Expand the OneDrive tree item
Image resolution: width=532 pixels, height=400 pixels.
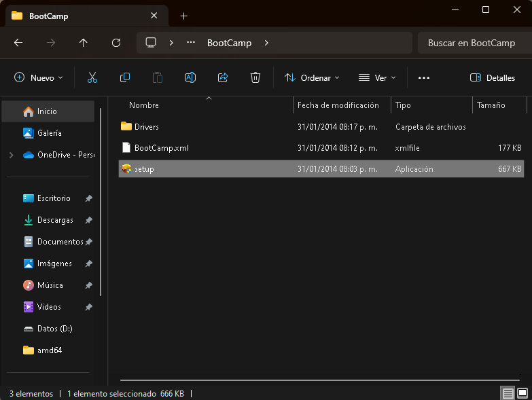tap(11, 155)
